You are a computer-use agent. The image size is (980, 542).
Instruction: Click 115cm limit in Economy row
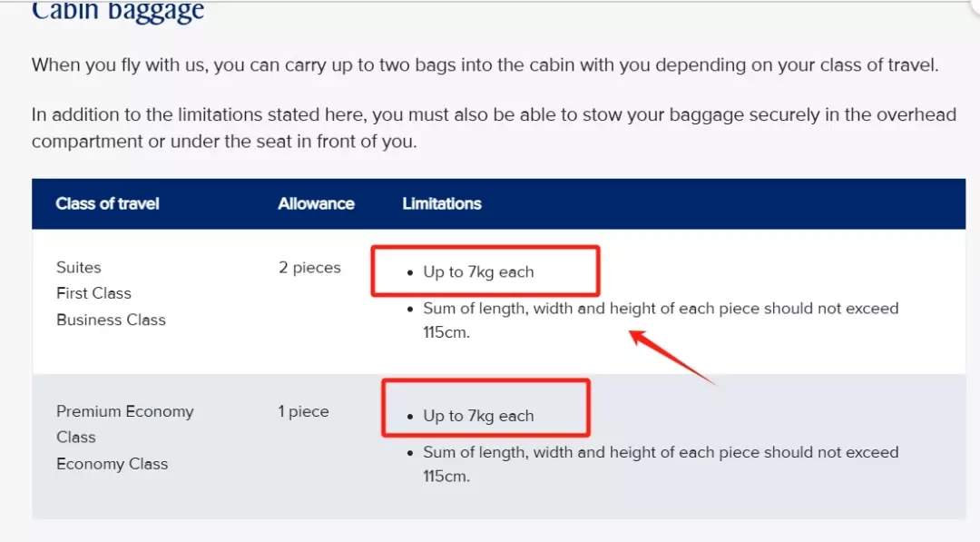(x=446, y=477)
